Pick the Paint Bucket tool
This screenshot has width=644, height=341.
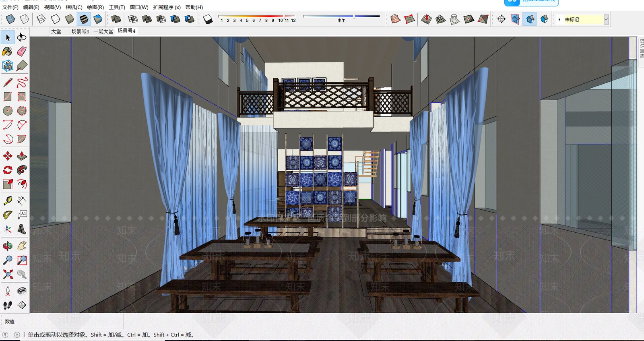tap(8, 52)
